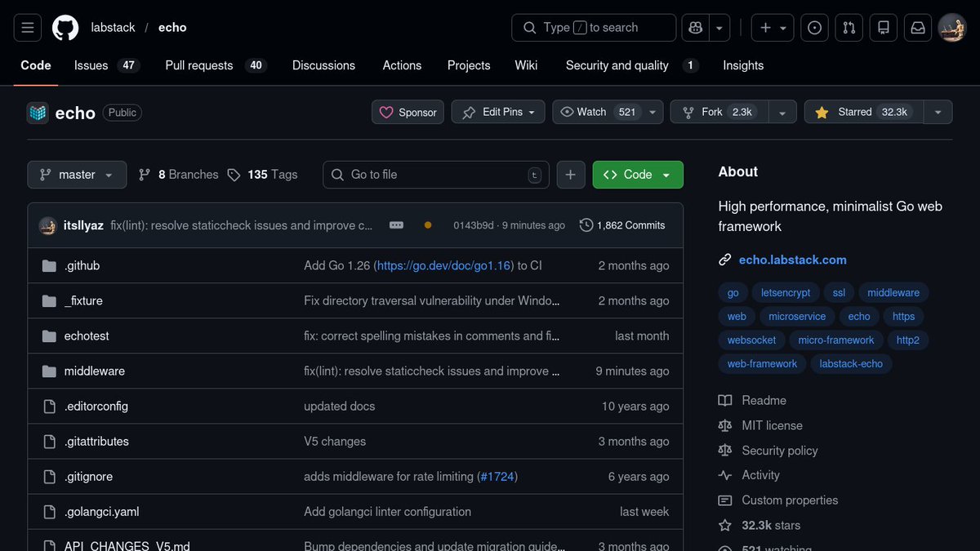Switch to the Projects tab

coord(469,65)
